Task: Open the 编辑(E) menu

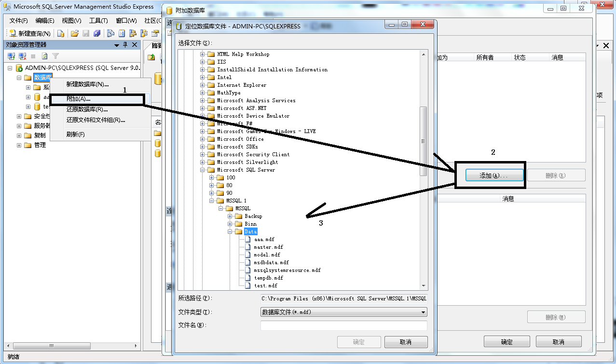Action: pyautogui.click(x=45, y=20)
